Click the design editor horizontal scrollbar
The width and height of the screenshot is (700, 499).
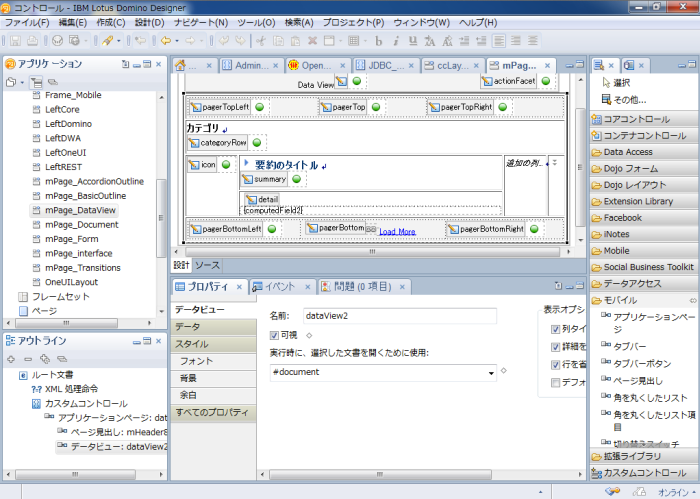pyautogui.click(x=372, y=252)
